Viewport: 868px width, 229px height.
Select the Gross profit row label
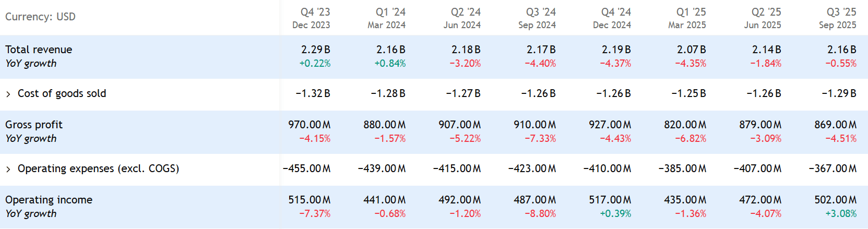(34, 125)
